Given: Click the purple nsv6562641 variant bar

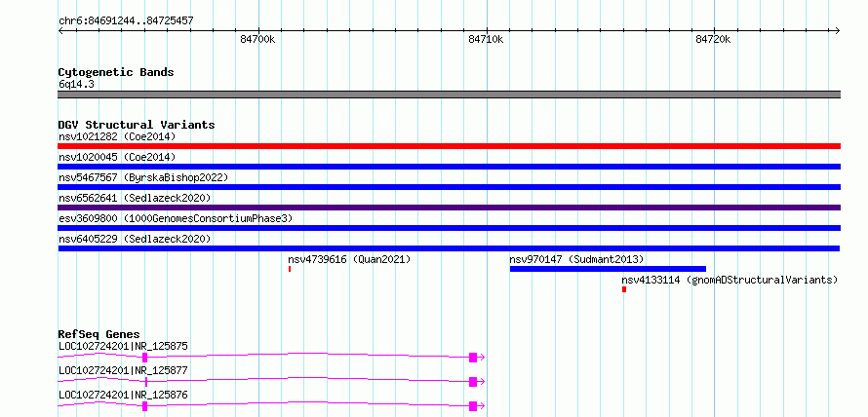Looking at the screenshot, I should tap(449, 208).
